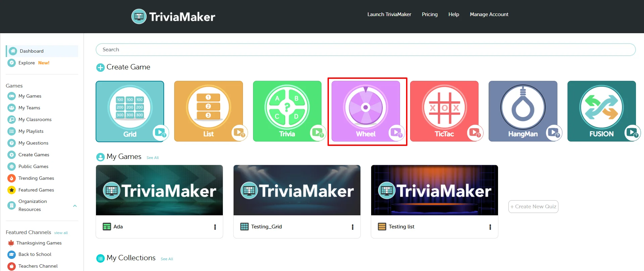Open options menu for Testing list game
This screenshot has width=644, height=271.
point(490,227)
